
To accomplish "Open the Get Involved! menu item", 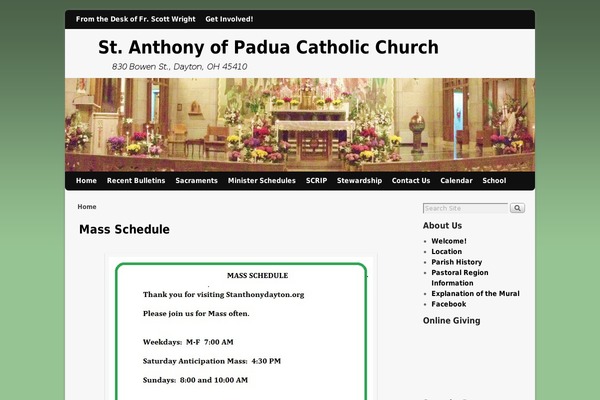I will coord(229,19).
